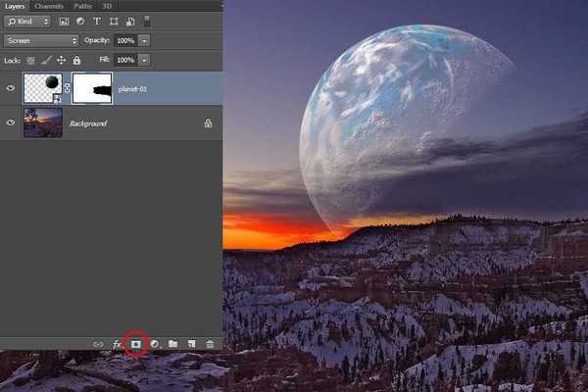Open the Kind filter dropdown
This screenshot has height=392, width=588.
[x=27, y=21]
